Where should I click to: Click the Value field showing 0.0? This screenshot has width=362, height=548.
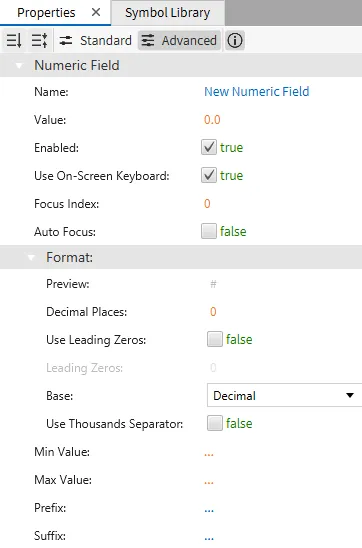tap(212, 120)
